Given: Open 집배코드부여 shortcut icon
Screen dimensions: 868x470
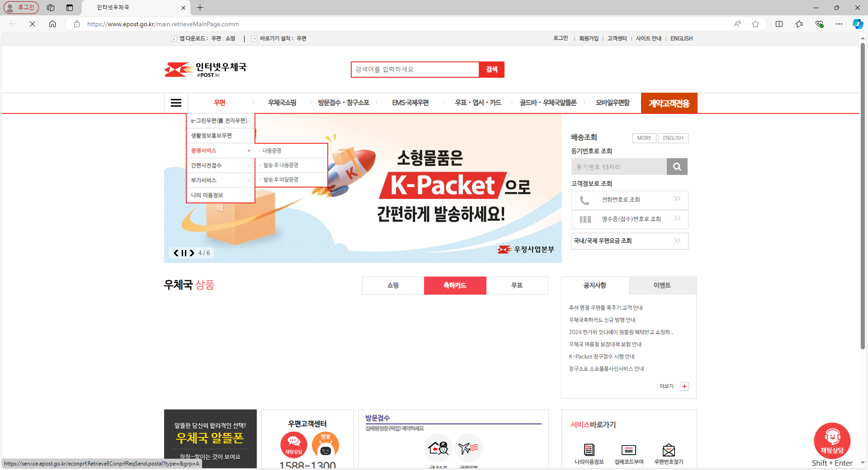Looking at the screenshot, I should pos(628,450).
